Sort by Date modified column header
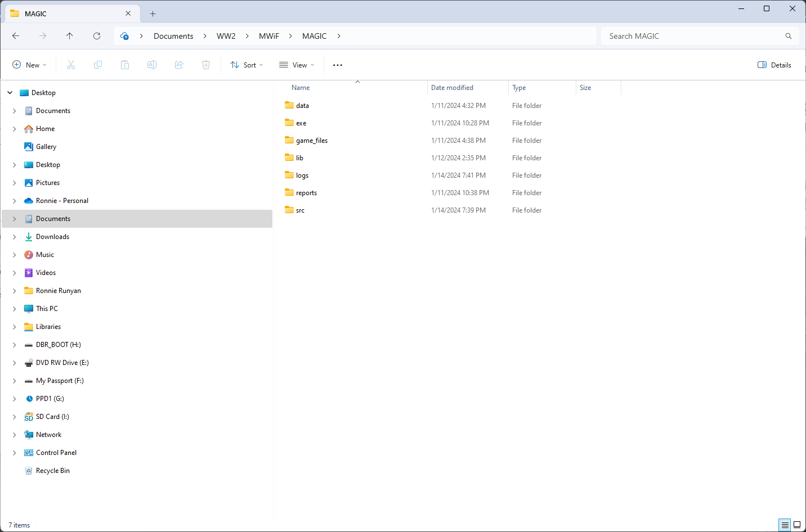 point(452,88)
